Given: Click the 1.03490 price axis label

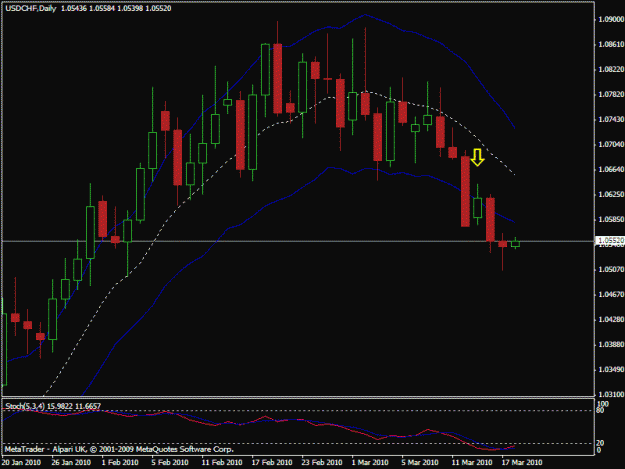Looking at the screenshot, I should click(x=611, y=370).
